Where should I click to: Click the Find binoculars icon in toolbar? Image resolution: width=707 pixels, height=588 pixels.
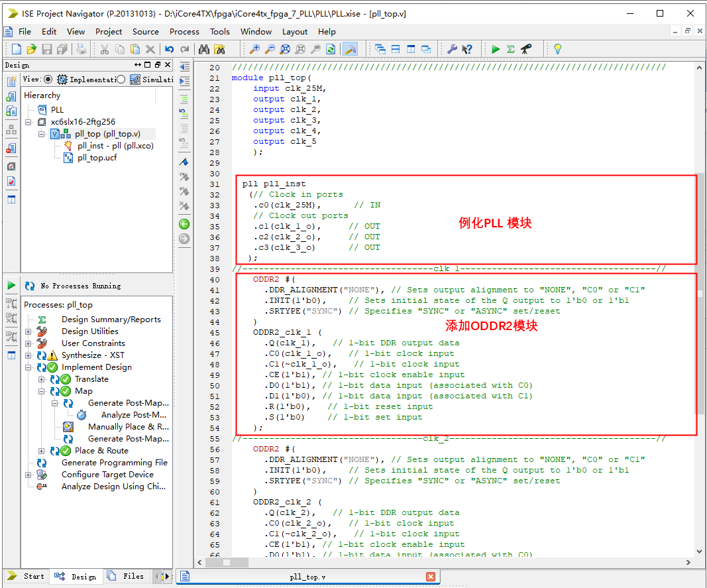pyautogui.click(x=203, y=49)
